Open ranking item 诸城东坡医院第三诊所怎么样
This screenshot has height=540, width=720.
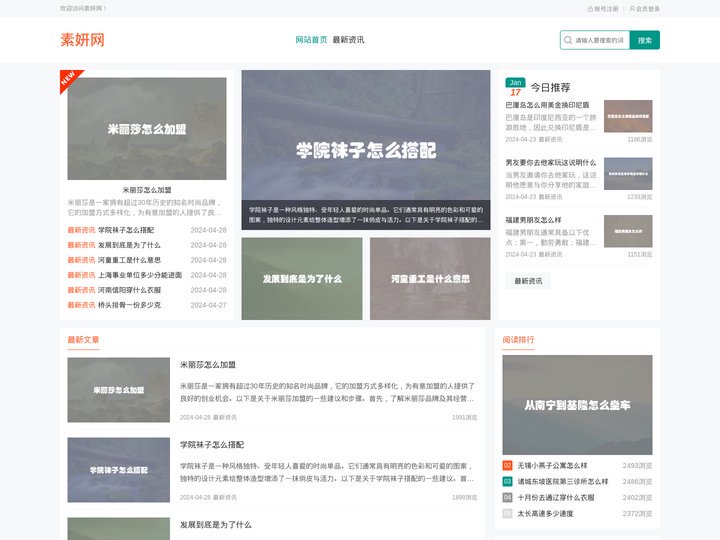(563, 482)
